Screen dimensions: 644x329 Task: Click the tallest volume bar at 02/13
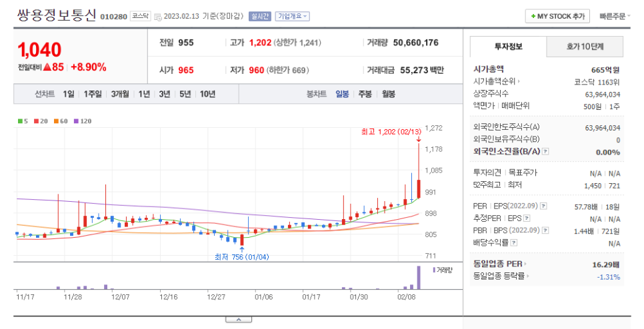pos(419,278)
